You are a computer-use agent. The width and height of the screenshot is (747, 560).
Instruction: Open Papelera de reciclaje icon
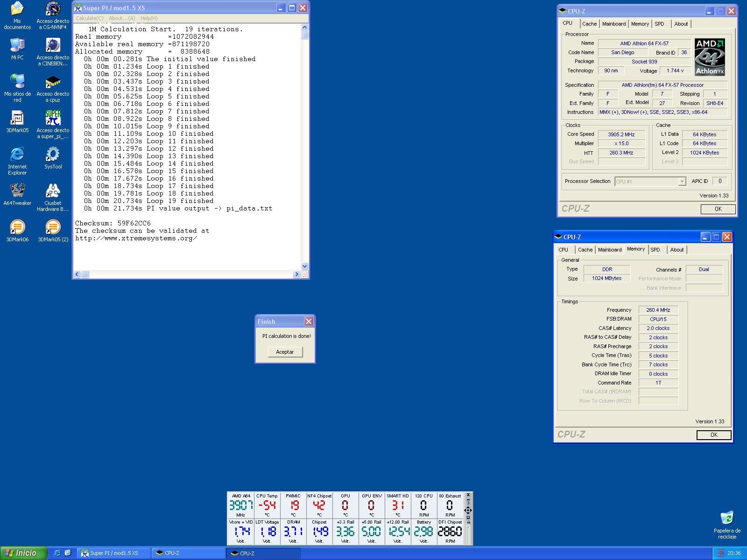[x=727, y=525]
